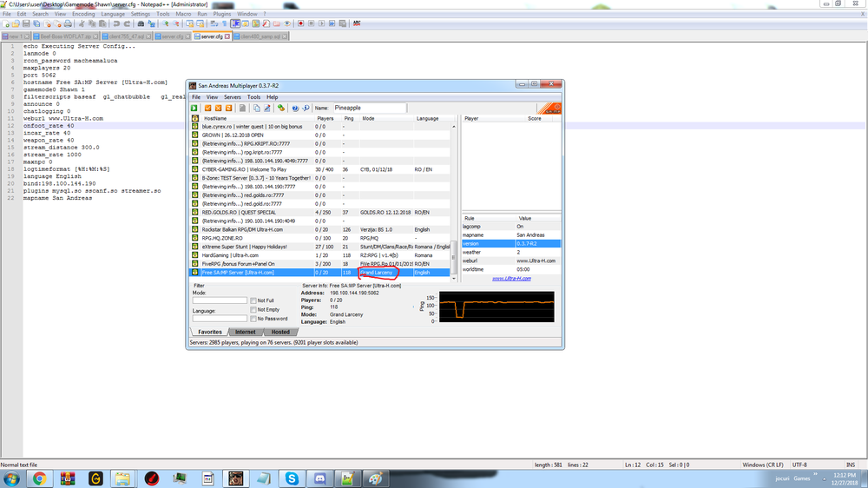The width and height of the screenshot is (868, 488).
Task: Switch to the Favorites tab in SA-MP
Action: coord(210,332)
